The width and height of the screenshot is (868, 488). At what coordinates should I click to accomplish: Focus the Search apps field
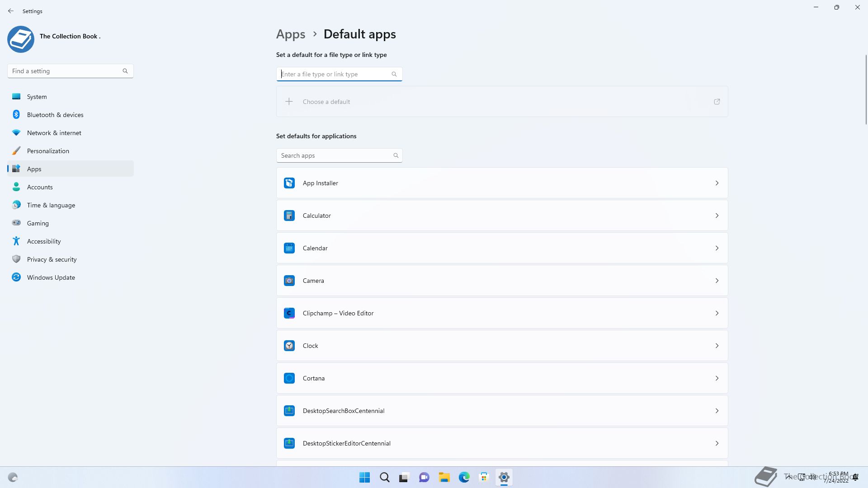(x=340, y=155)
